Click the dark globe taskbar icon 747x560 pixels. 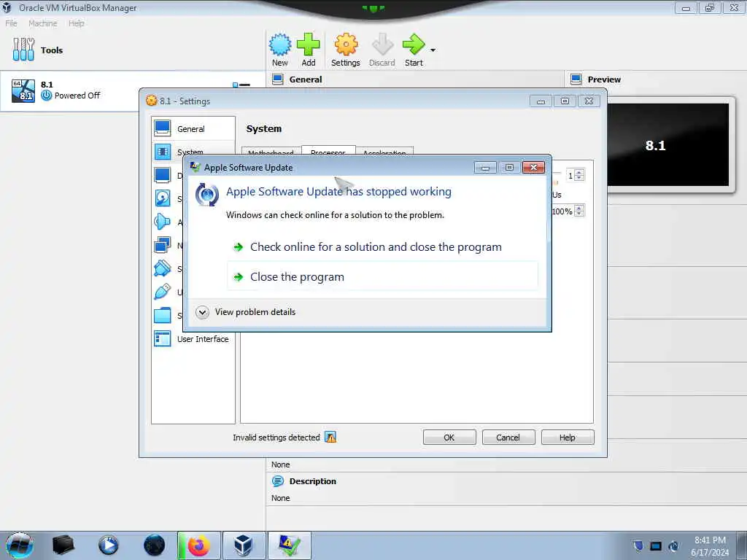(154, 545)
